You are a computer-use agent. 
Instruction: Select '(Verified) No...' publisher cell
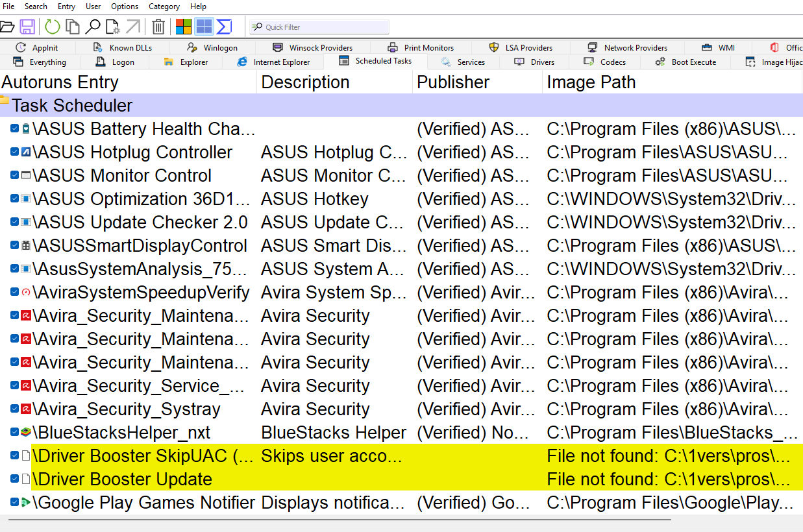[x=473, y=433]
